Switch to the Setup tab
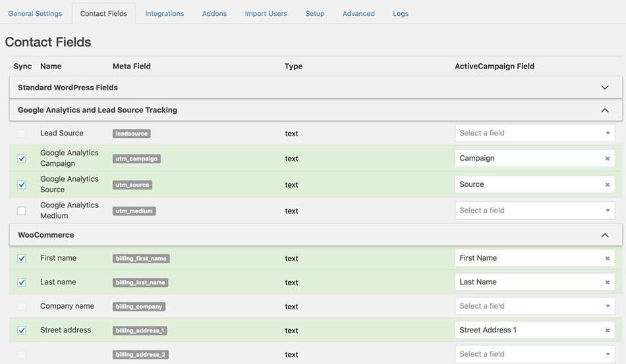 pyautogui.click(x=315, y=14)
